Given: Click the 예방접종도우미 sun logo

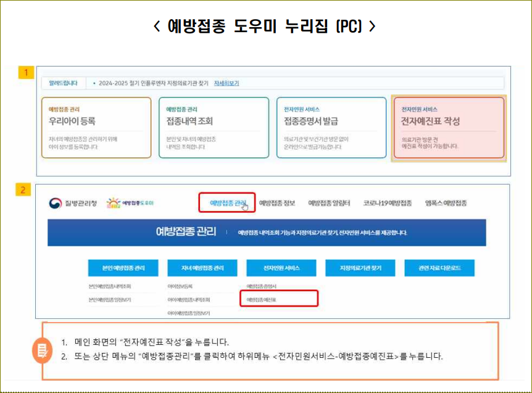Looking at the screenshot, I should (x=130, y=203).
